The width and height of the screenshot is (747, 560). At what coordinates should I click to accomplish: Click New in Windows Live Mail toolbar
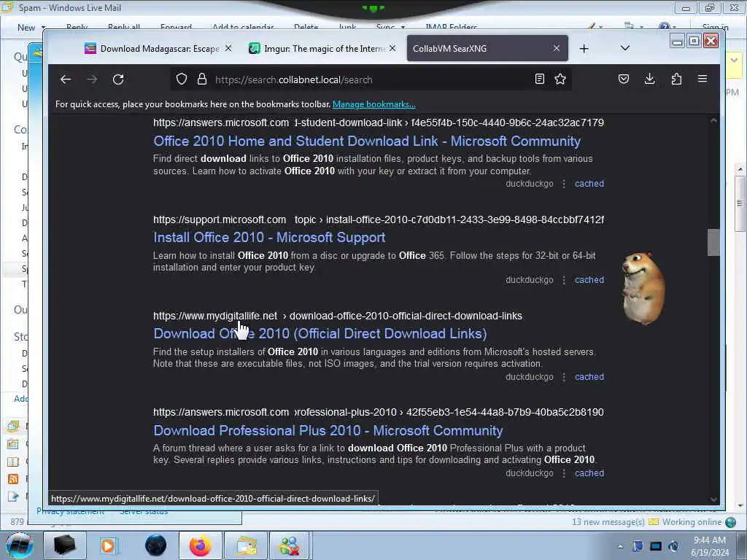(x=26, y=28)
